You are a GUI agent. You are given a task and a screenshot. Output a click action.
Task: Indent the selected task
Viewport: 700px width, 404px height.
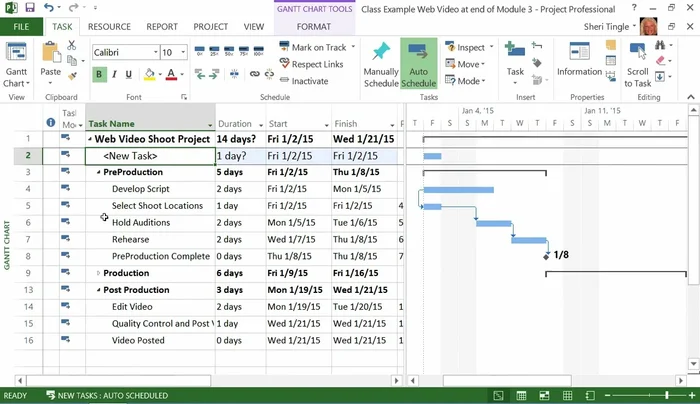click(x=214, y=74)
